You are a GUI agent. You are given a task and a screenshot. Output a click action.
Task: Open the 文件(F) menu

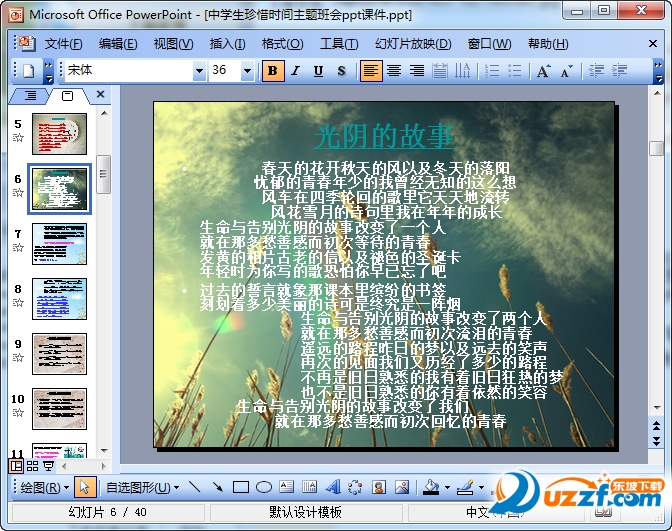pos(63,44)
